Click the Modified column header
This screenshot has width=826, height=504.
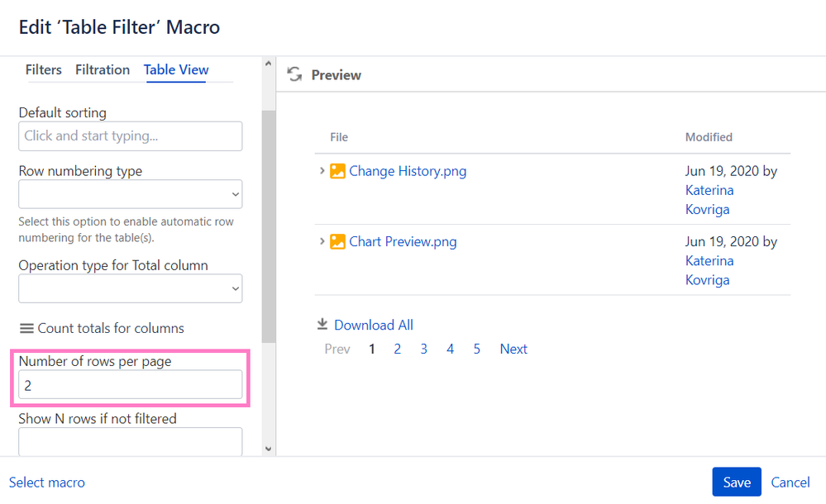tap(709, 137)
